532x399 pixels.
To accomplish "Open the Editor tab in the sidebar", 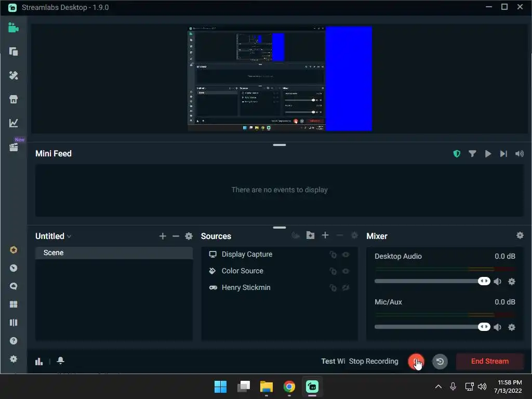I will pyautogui.click(x=13, y=28).
